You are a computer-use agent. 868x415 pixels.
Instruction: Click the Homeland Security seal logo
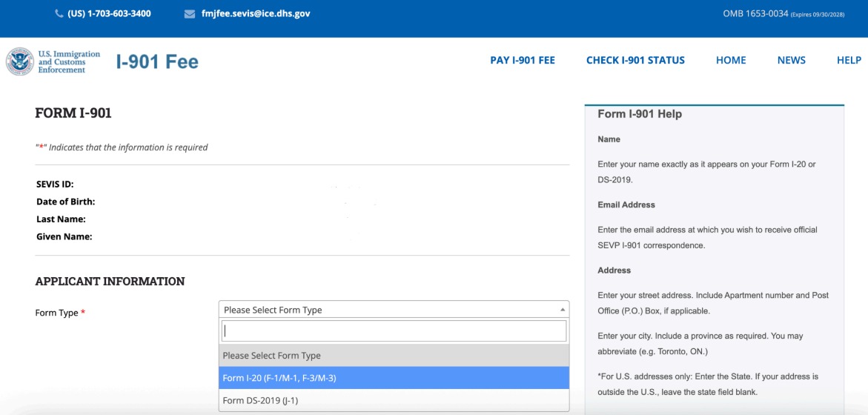click(x=20, y=61)
